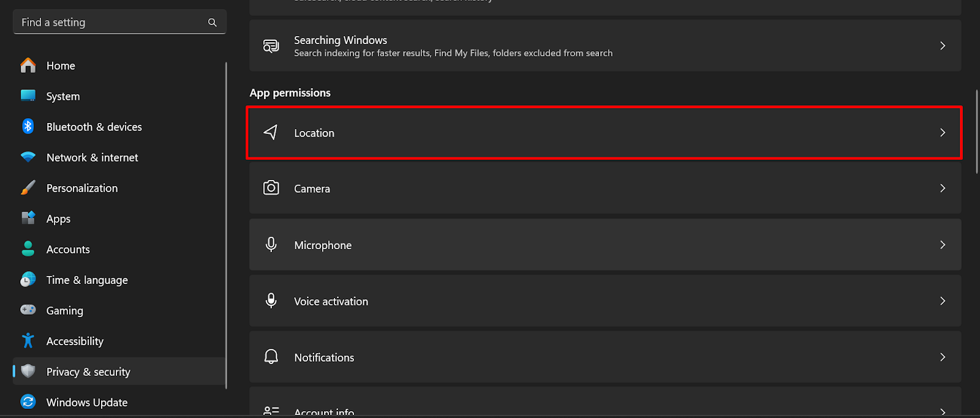This screenshot has height=418, width=980.
Task: Open Microphone using its right chevron
Action: [x=943, y=245]
